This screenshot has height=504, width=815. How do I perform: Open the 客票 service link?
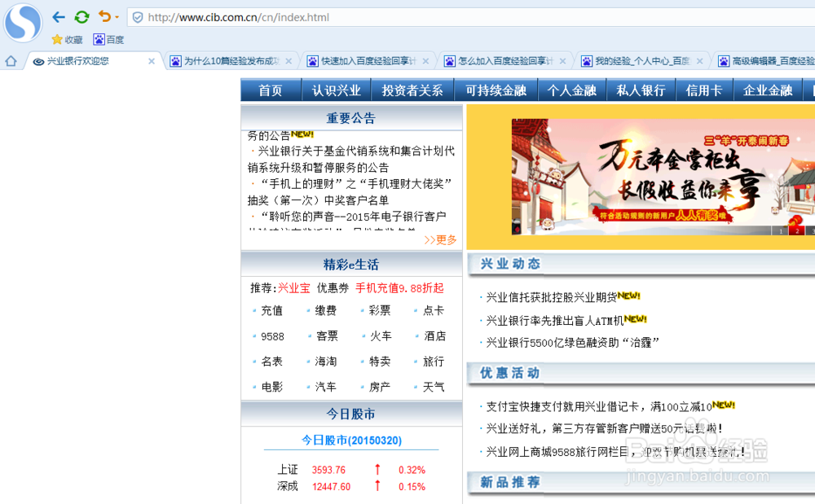coord(327,335)
